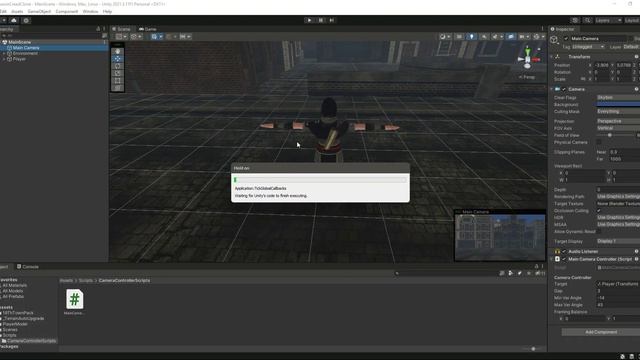Open the Layers dropdown
Screen dimensions: 640x360
click(608, 20)
